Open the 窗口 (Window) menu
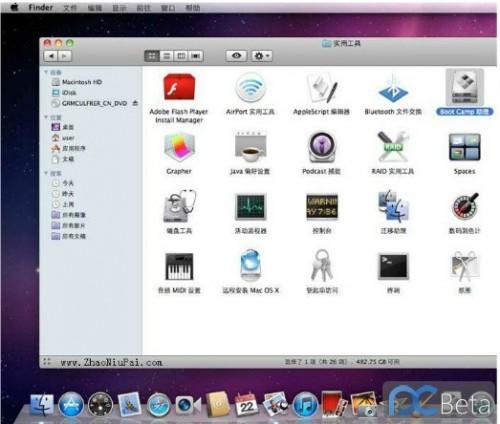The width and height of the screenshot is (500, 424). pyautogui.click(x=168, y=8)
